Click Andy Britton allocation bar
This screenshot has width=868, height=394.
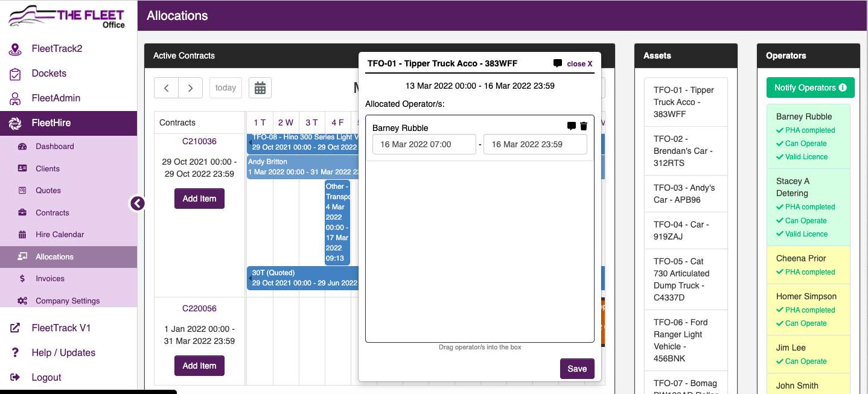(302, 167)
